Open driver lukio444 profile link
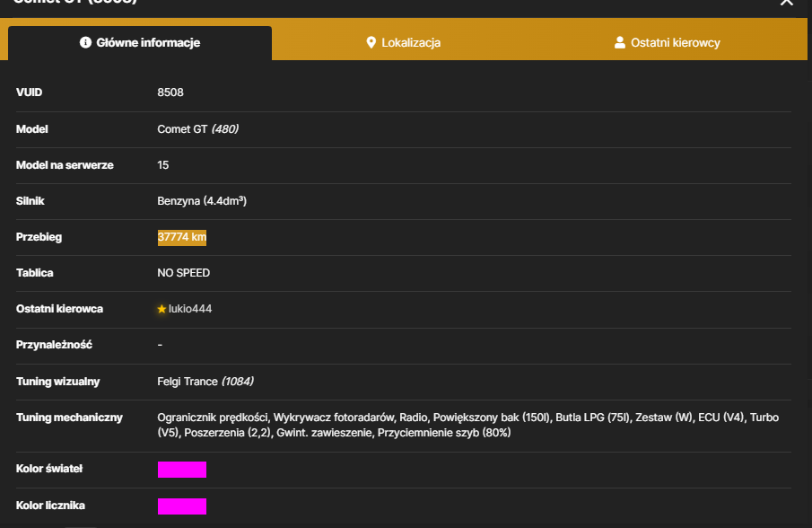 point(190,309)
